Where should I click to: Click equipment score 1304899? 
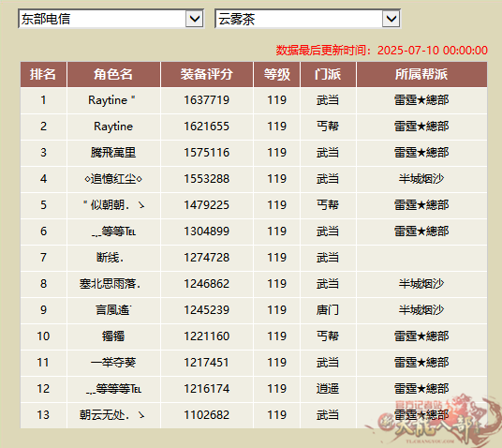coord(206,231)
